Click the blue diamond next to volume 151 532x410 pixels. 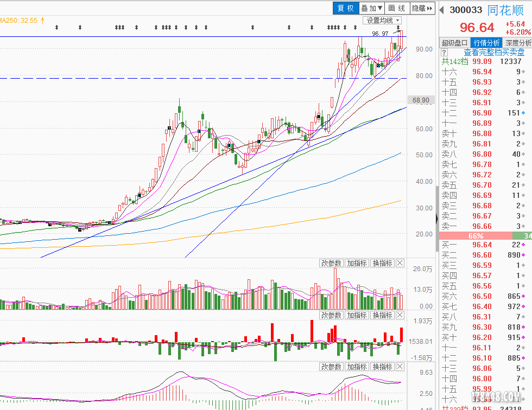tap(523, 113)
